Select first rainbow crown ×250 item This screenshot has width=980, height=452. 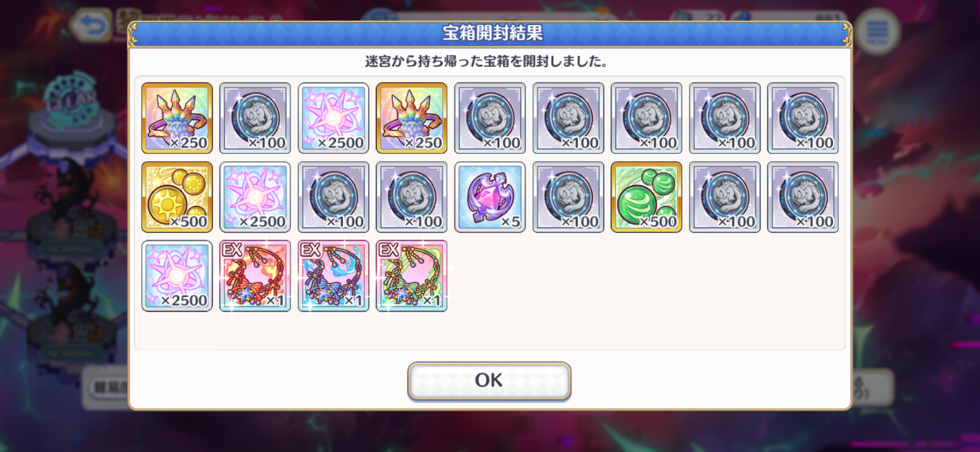(177, 118)
